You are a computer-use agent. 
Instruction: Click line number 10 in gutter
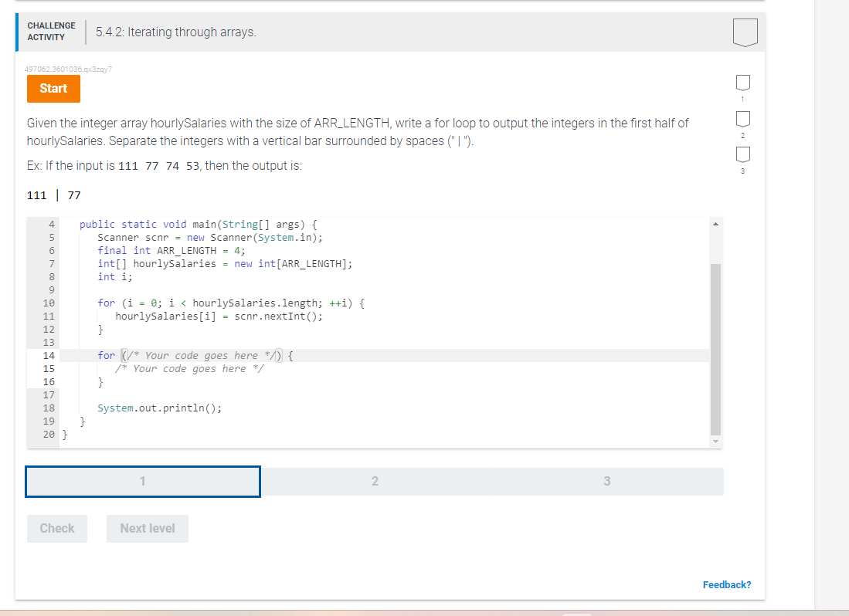click(x=49, y=303)
